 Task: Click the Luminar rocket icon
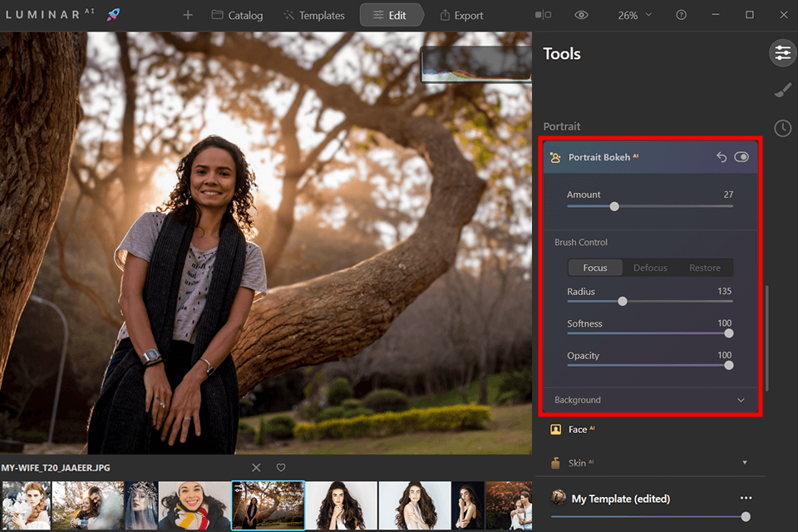[113, 15]
